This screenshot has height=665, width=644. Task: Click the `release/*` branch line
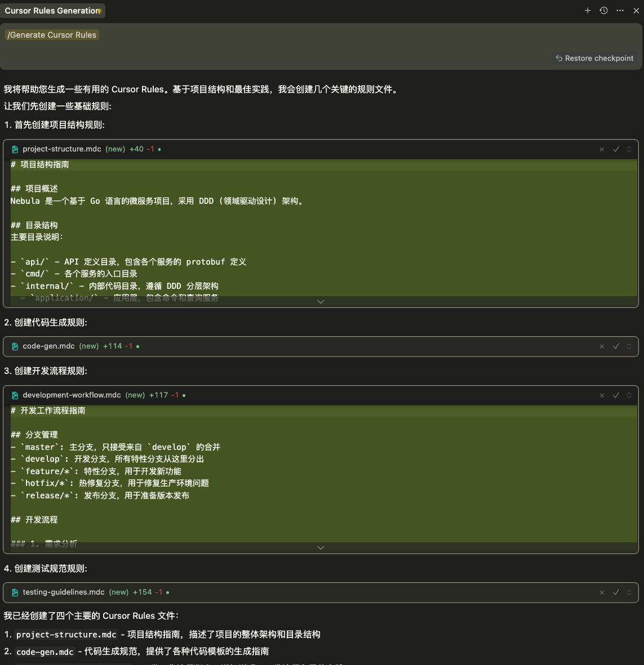point(100,496)
